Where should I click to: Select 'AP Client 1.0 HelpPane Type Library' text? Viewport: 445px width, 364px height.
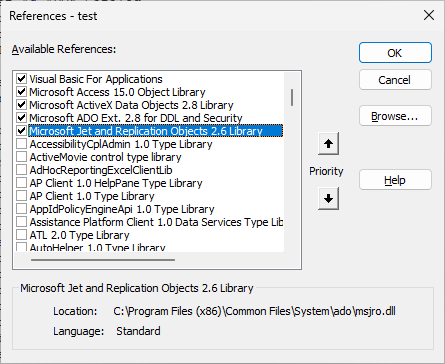tap(116, 183)
